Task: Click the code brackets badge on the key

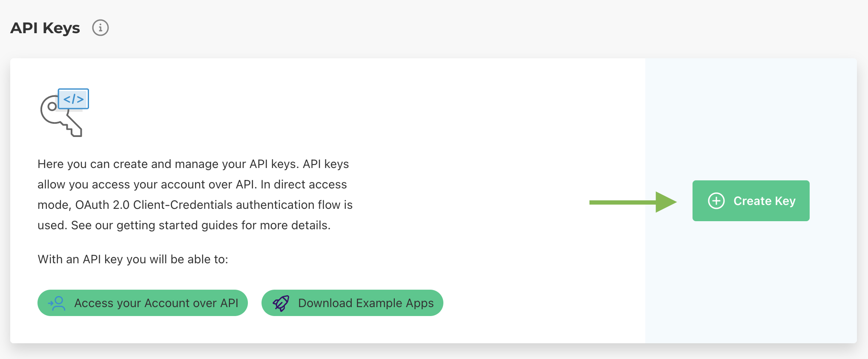Action: (73, 99)
